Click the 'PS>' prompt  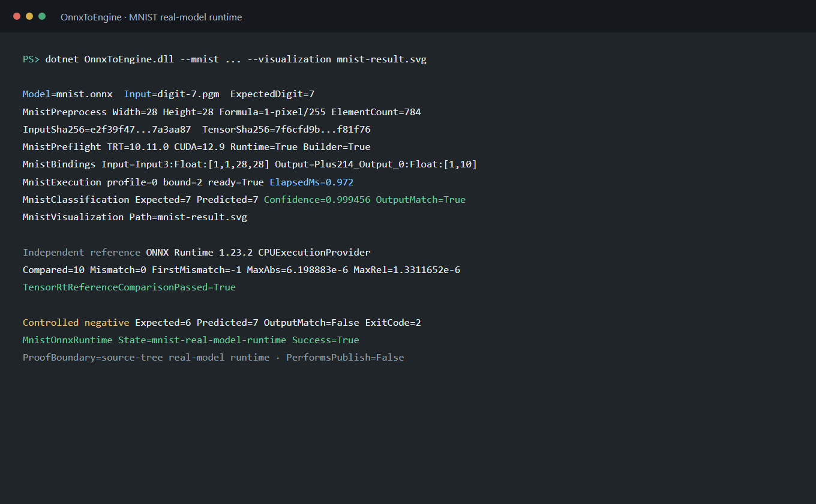pos(31,59)
